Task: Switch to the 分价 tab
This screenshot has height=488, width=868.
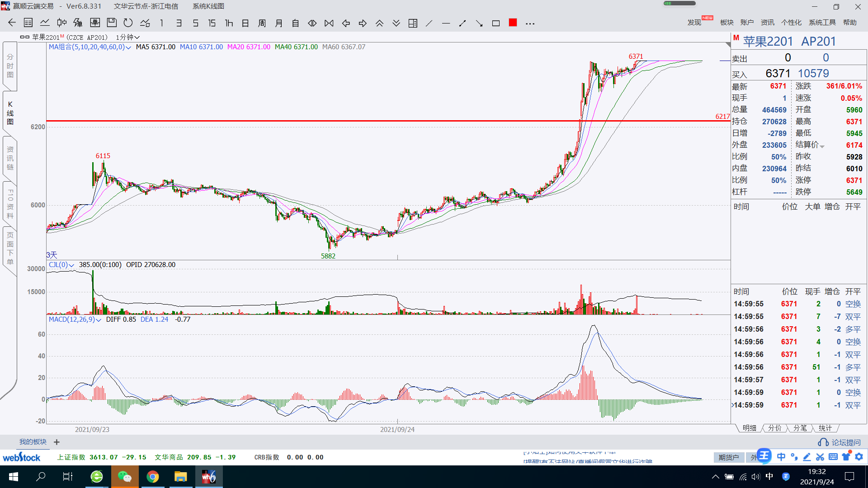Action: click(x=774, y=428)
